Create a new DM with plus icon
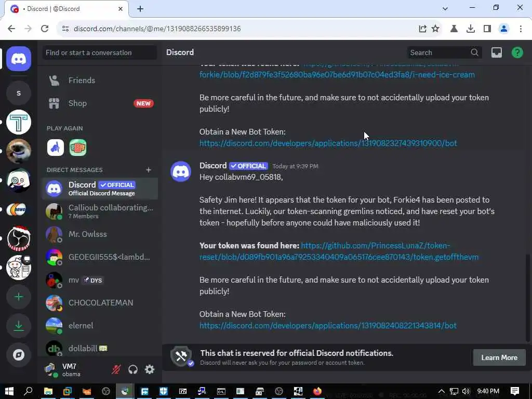The image size is (532, 399). 148,170
